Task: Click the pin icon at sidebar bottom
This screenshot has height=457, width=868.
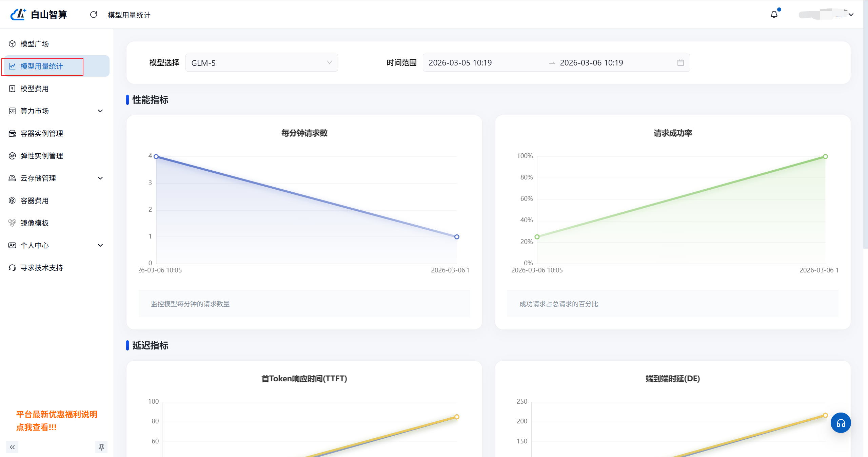Action: [x=101, y=447]
